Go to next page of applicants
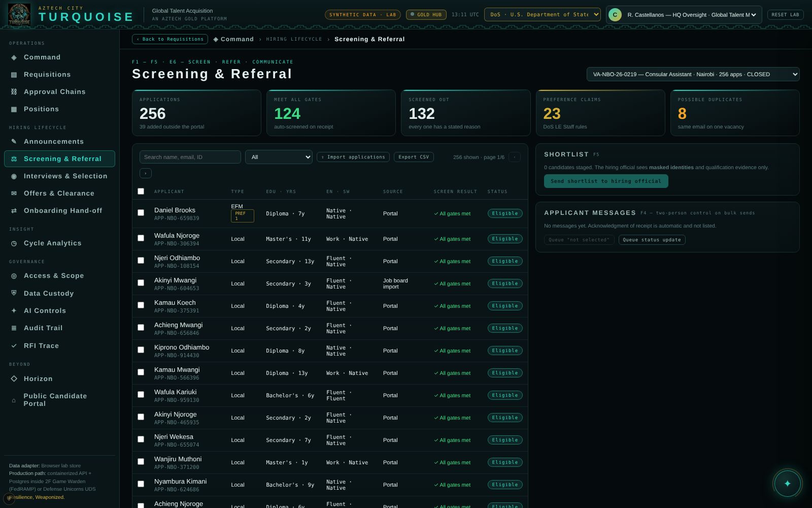This screenshot has height=508, width=812. (x=146, y=173)
